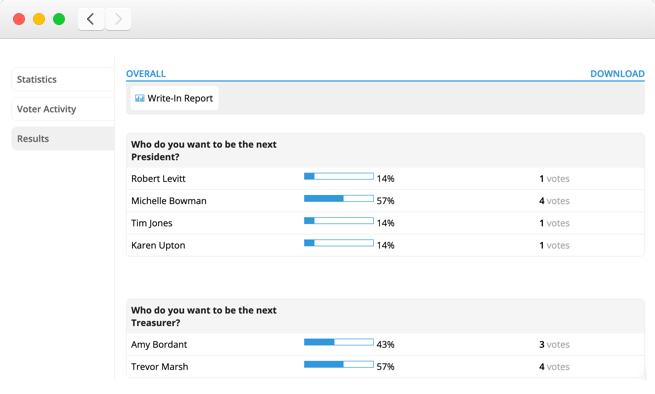The width and height of the screenshot is (655, 394).
Task: Click the 43% value for Amy Bordant
Action: coord(386,345)
